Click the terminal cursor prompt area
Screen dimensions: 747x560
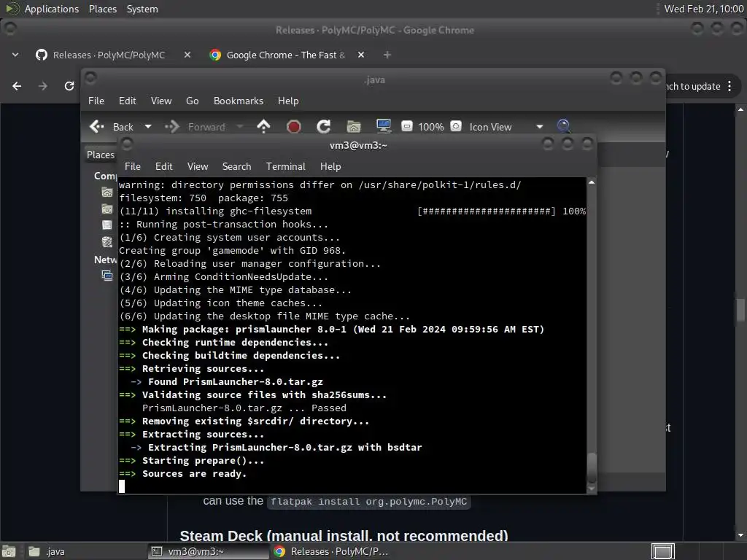[x=122, y=486]
